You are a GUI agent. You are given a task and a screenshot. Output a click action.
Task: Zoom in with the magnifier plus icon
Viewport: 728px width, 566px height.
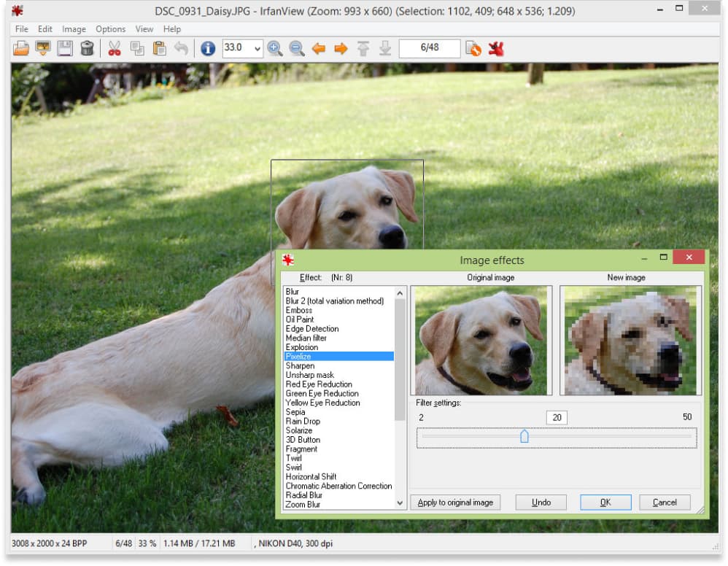(x=276, y=49)
